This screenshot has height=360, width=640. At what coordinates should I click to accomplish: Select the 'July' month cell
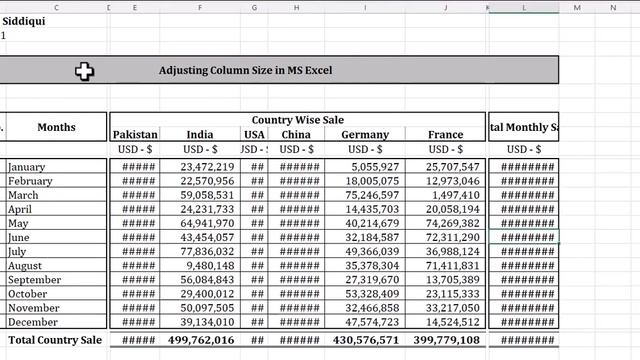(x=56, y=251)
